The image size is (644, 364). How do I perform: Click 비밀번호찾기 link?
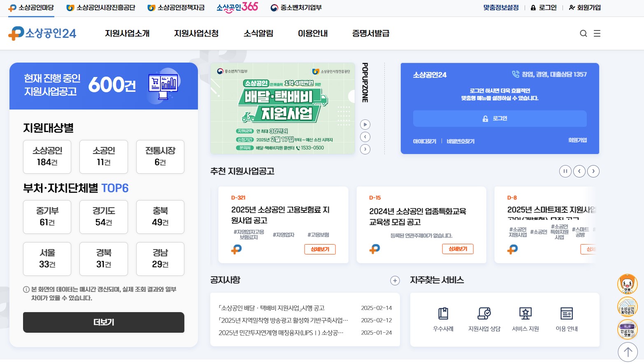click(460, 141)
